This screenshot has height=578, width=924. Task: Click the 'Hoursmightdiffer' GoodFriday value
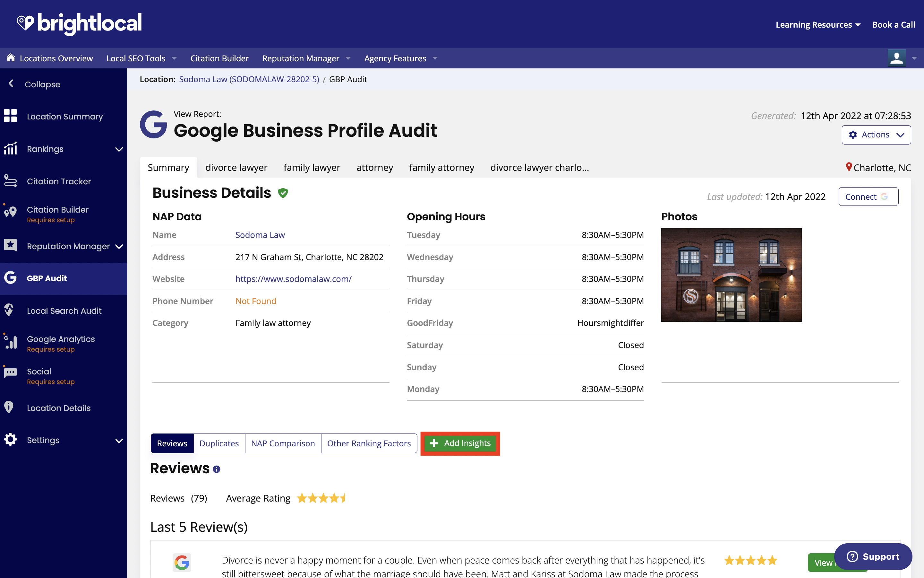(610, 323)
